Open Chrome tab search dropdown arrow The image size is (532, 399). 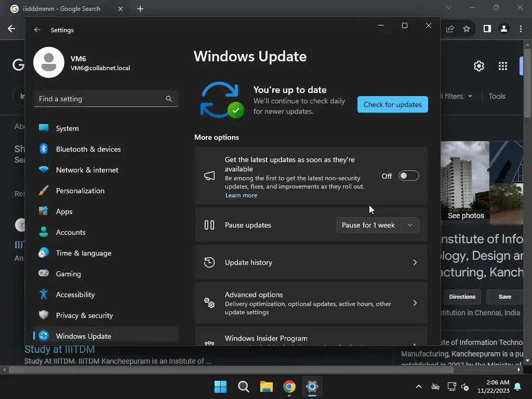tap(448, 7)
